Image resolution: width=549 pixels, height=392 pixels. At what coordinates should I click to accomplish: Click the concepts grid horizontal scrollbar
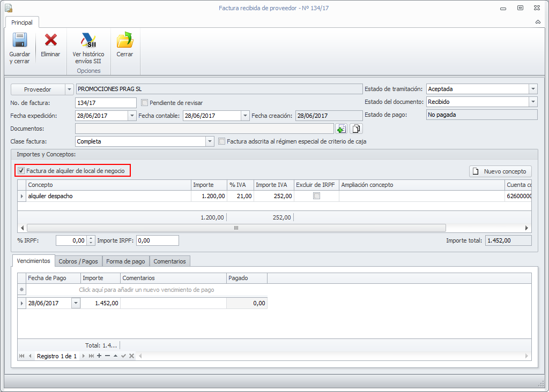(236, 228)
